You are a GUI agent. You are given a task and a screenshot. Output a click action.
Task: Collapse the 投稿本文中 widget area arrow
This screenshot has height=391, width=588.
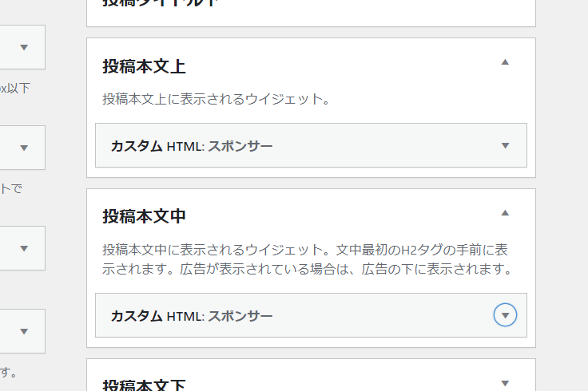(505, 213)
